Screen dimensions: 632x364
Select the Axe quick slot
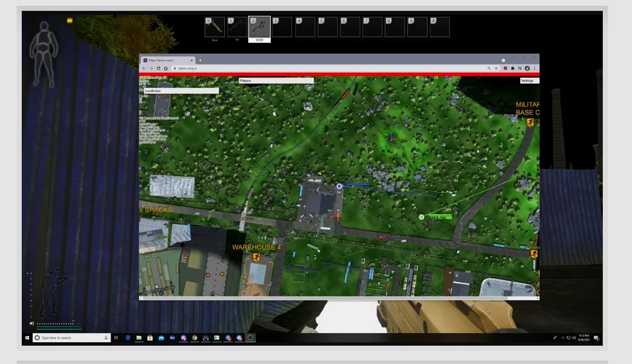(215, 27)
